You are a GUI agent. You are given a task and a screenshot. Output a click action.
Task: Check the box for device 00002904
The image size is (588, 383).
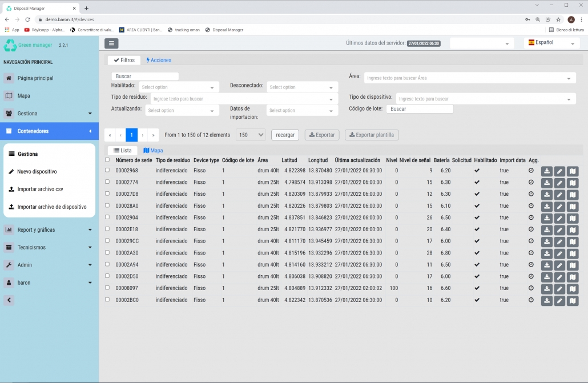pyautogui.click(x=107, y=217)
